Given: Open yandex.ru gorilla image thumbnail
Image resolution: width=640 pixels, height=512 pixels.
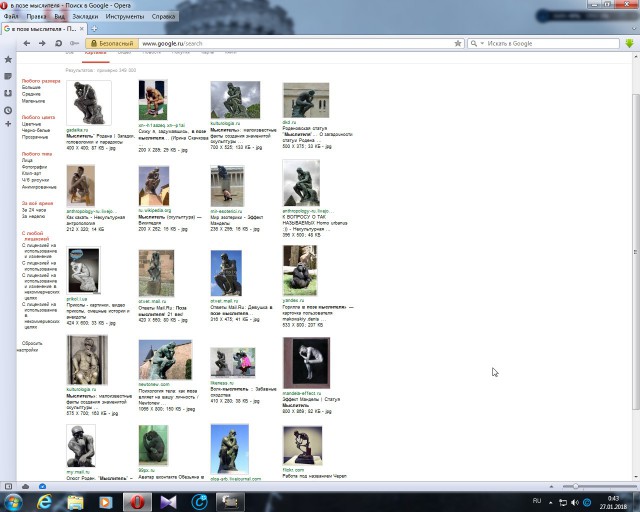Looking at the screenshot, I should click(x=300, y=270).
